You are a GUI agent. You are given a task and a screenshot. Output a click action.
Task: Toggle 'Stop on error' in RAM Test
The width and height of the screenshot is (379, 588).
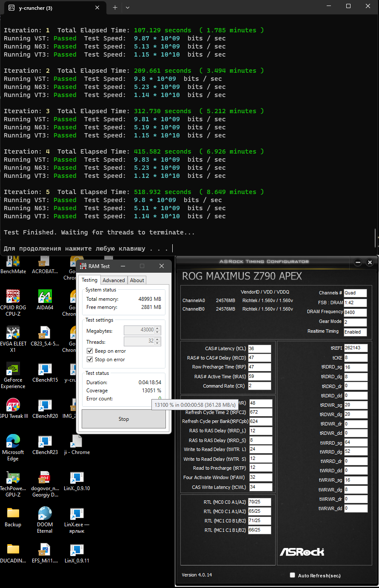(90, 360)
